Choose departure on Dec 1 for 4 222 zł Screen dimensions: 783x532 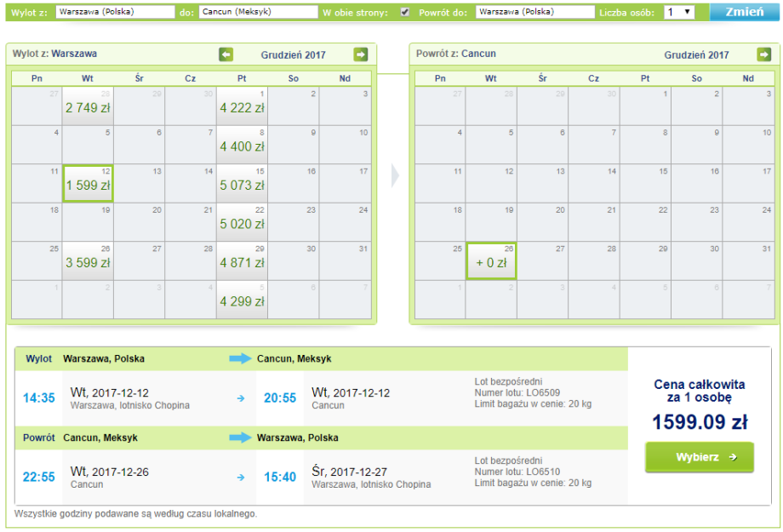(x=243, y=107)
